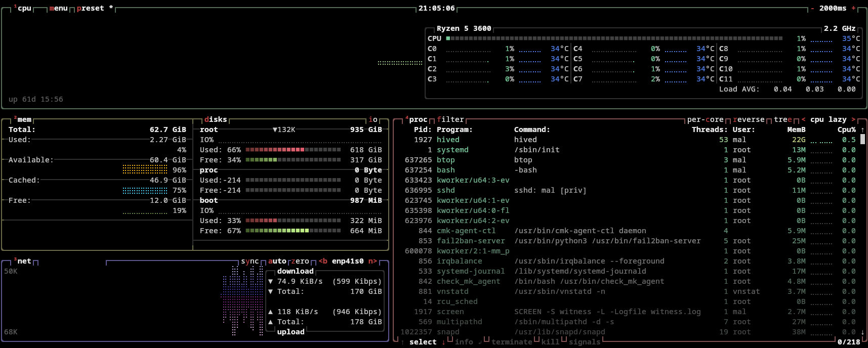
Task: Select the fail2ban-server process row
Action: (471, 241)
